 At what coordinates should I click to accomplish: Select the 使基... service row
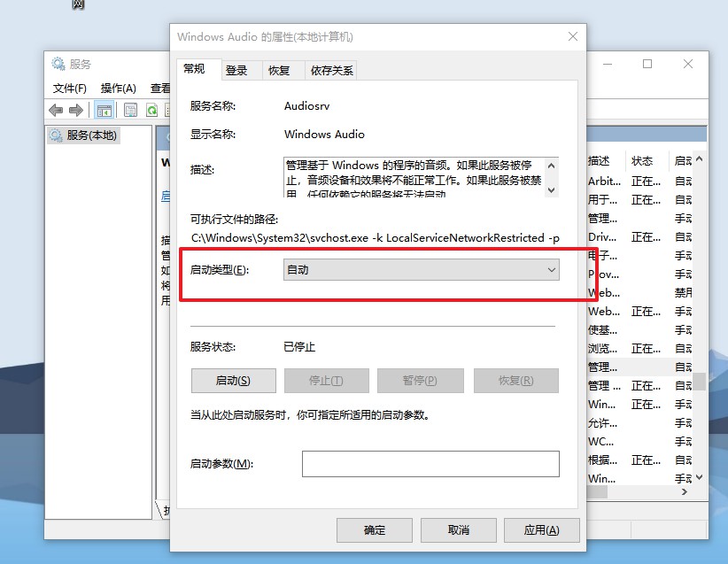pos(639,329)
